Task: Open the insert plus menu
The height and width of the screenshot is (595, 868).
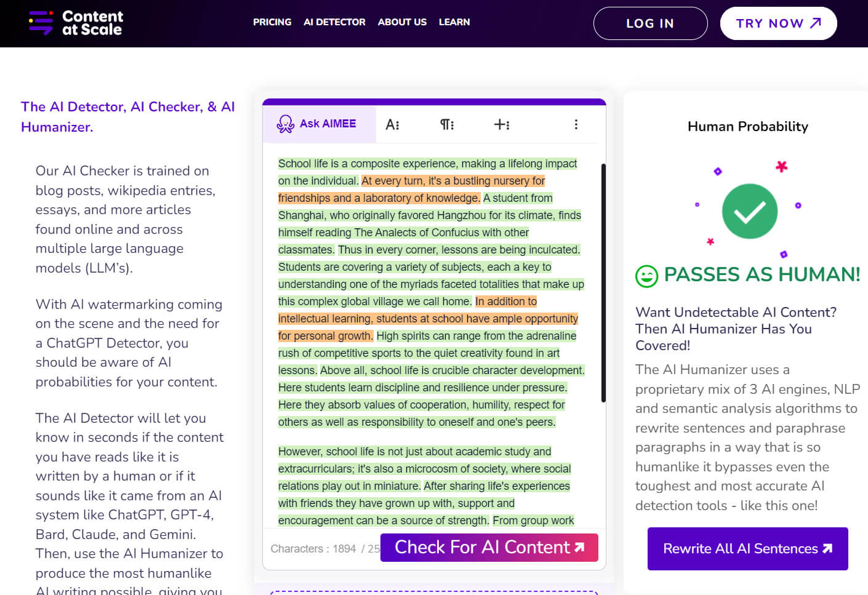Action: [x=502, y=125]
